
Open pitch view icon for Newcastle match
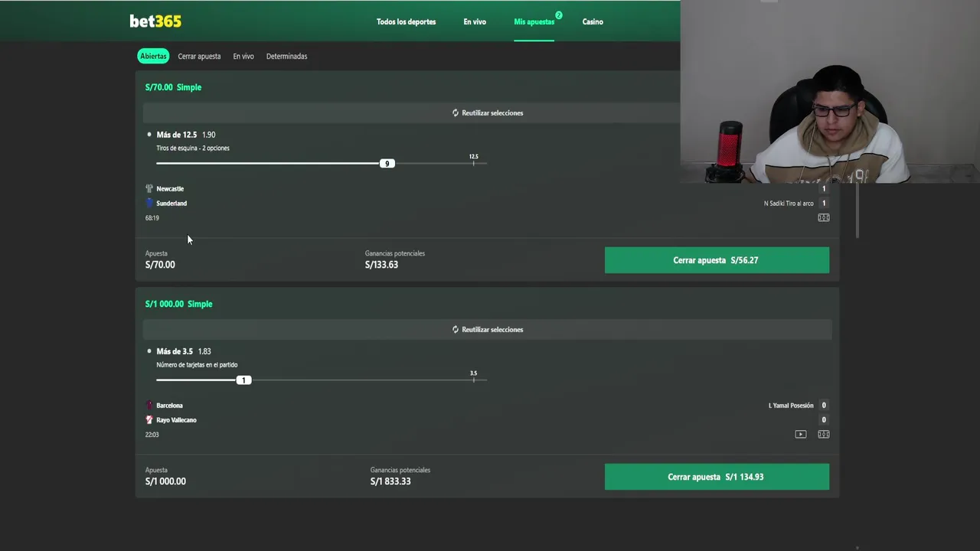pos(823,217)
